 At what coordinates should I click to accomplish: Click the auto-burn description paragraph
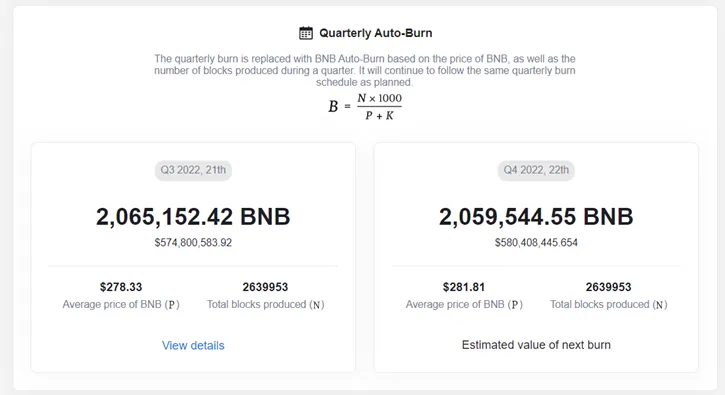tap(365, 71)
